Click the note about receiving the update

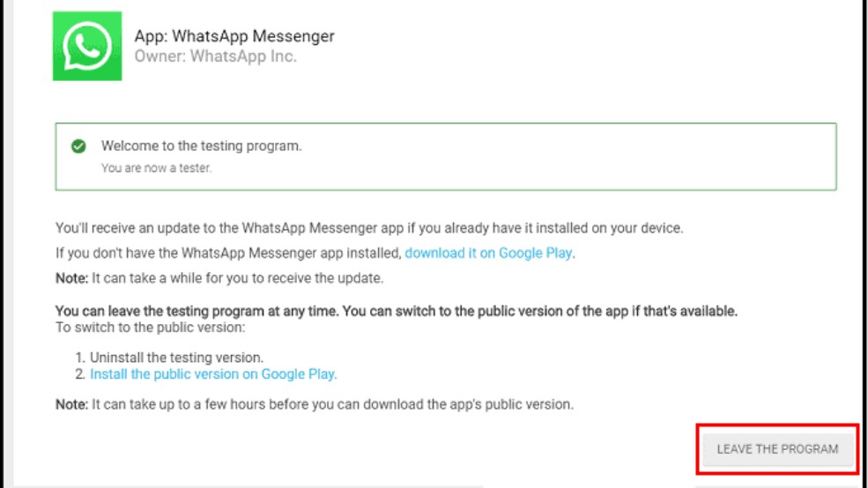[x=219, y=277]
